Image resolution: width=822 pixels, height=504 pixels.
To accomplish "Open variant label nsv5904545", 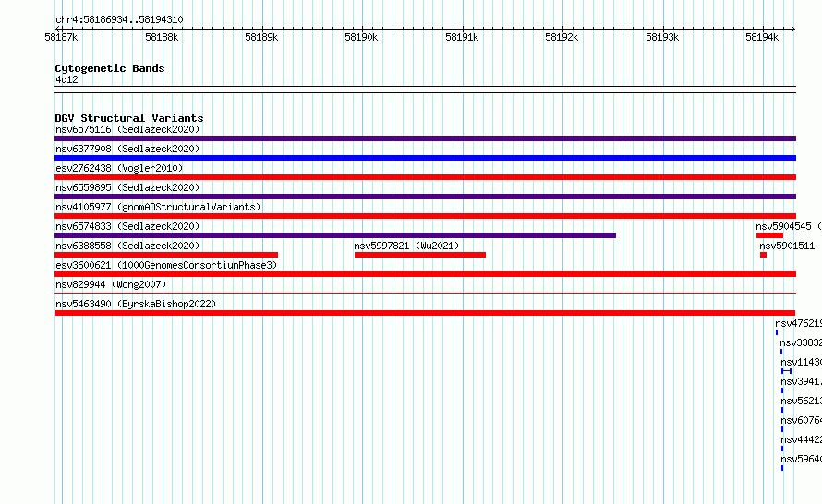I will (x=783, y=226).
